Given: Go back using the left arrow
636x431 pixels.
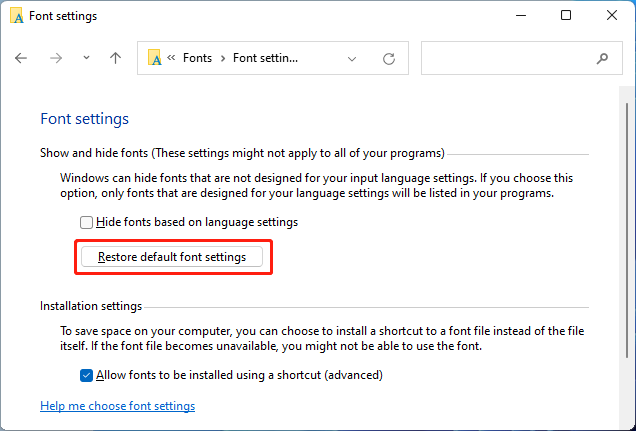Looking at the screenshot, I should pyautogui.click(x=21, y=58).
